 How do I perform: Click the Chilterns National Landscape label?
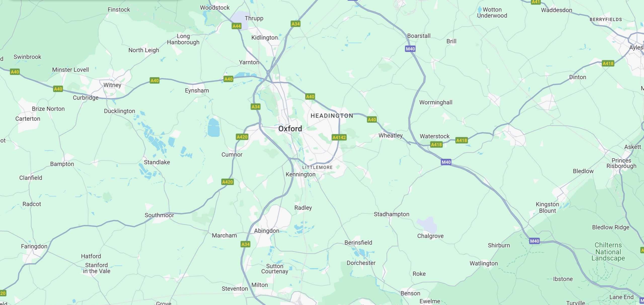(x=608, y=252)
